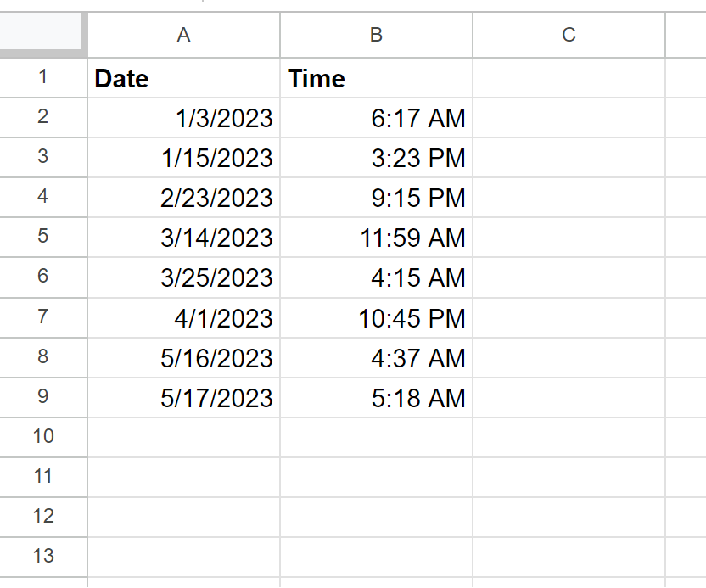Select row 5 header
Viewport: 706px width, 588px height.
pyautogui.click(x=43, y=238)
